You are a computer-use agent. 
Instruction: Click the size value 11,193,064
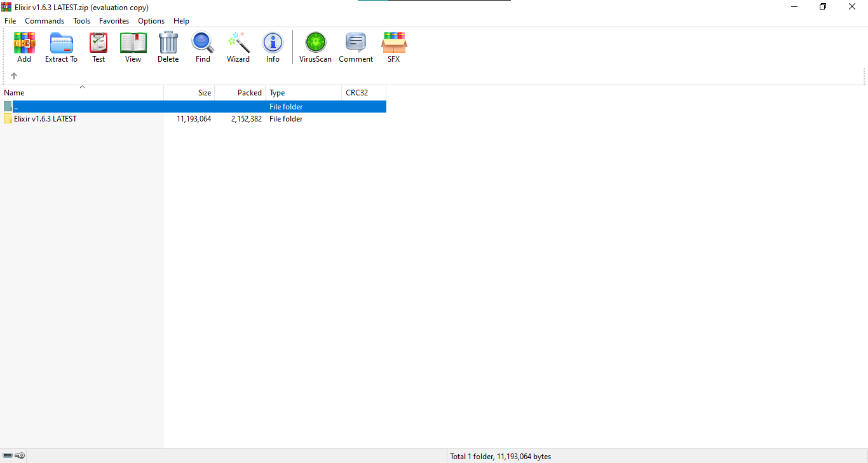click(194, 119)
